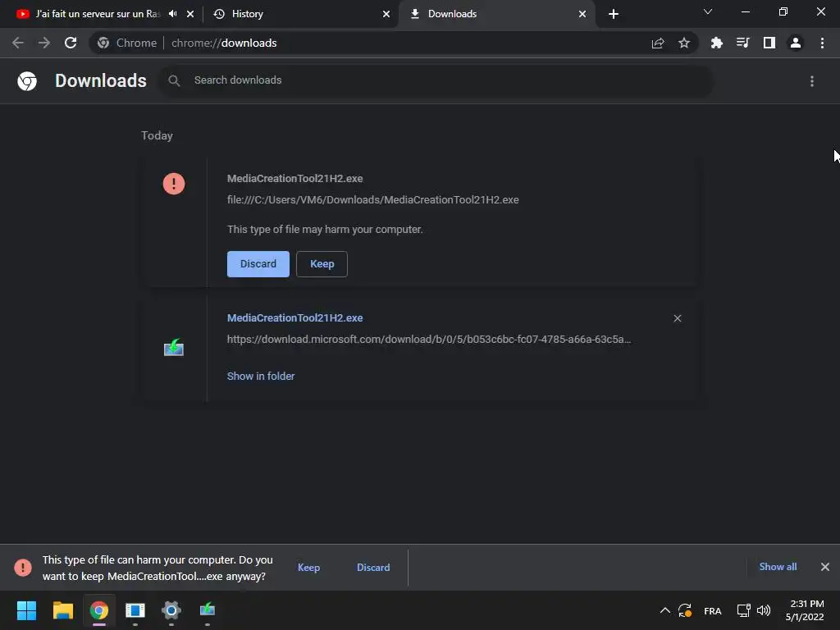Toggle the side panel icon
Viewport: 840px width, 630px height.
(769, 43)
